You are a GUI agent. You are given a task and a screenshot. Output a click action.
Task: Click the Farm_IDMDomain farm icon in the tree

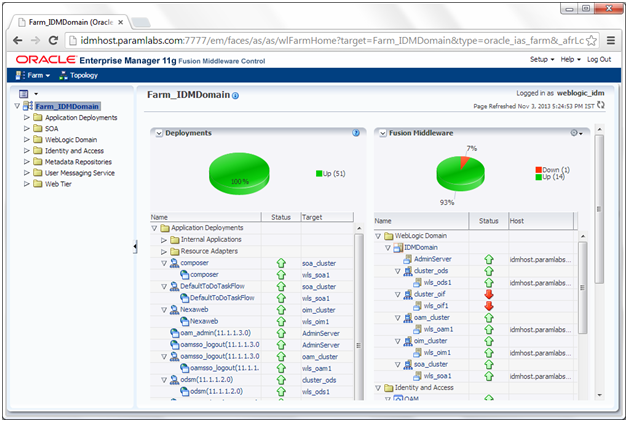(28, 106)
